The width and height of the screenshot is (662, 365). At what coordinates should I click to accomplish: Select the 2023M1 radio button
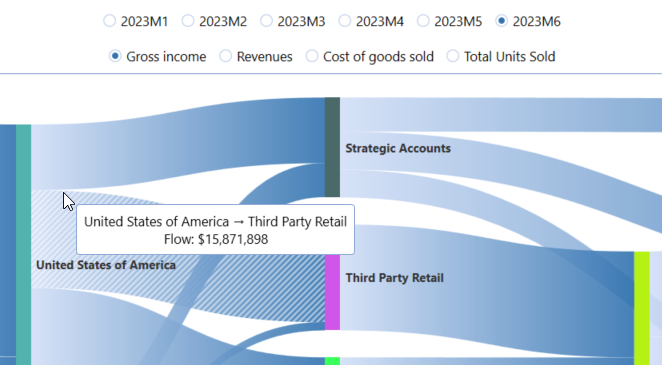pyautogui.click(x=110, y=21)
